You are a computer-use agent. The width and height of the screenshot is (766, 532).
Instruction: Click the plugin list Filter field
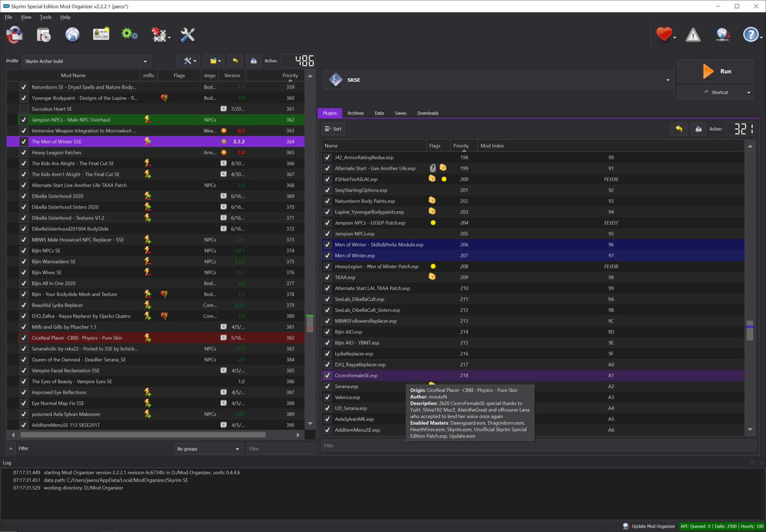539,445
